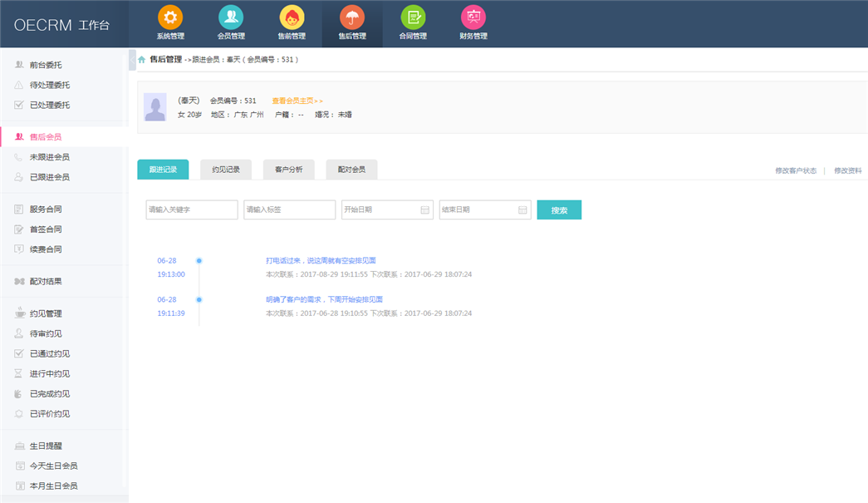Open the 系统管理 gear icon
The image size is (868, 503).
[x=170, y=18]
